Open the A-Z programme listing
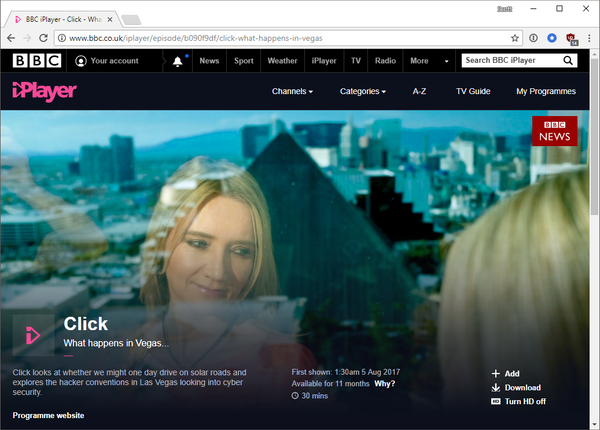Image resolution: width=600 pixels, height=430 pixels. pos(419,91)
